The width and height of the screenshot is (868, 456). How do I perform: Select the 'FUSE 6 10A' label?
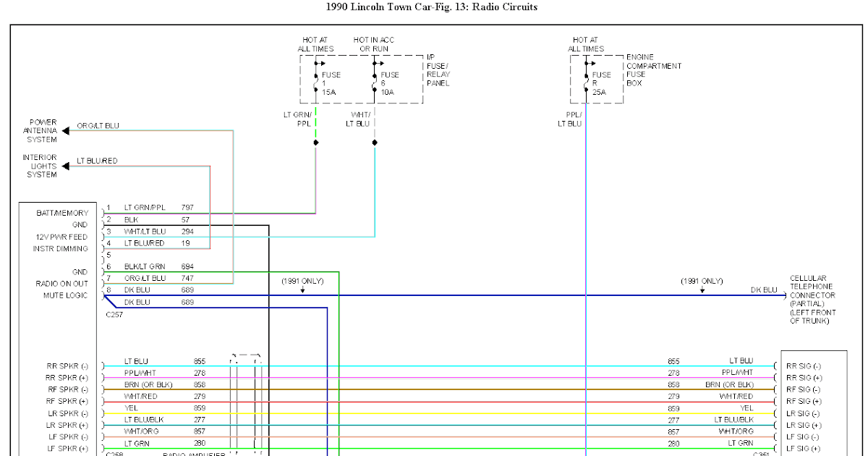click(x=390, y=83)
